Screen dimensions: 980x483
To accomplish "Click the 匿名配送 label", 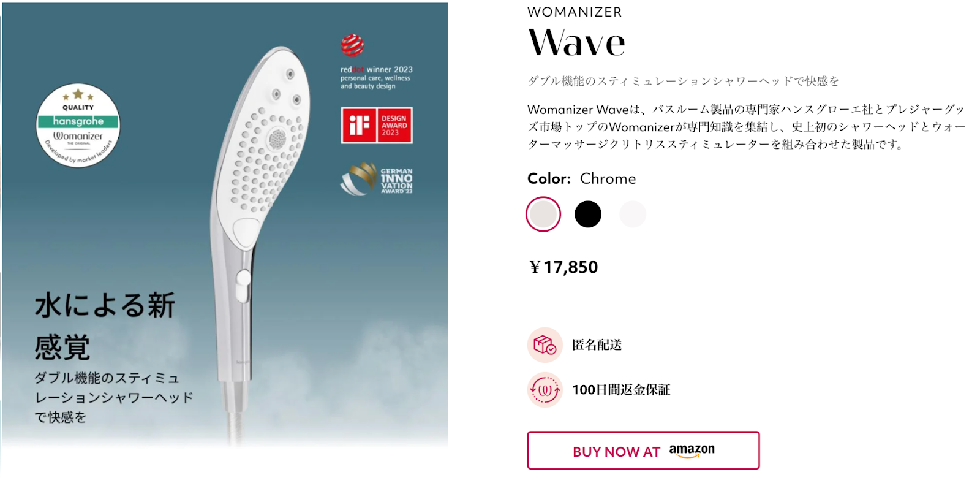I will [597, 345].
